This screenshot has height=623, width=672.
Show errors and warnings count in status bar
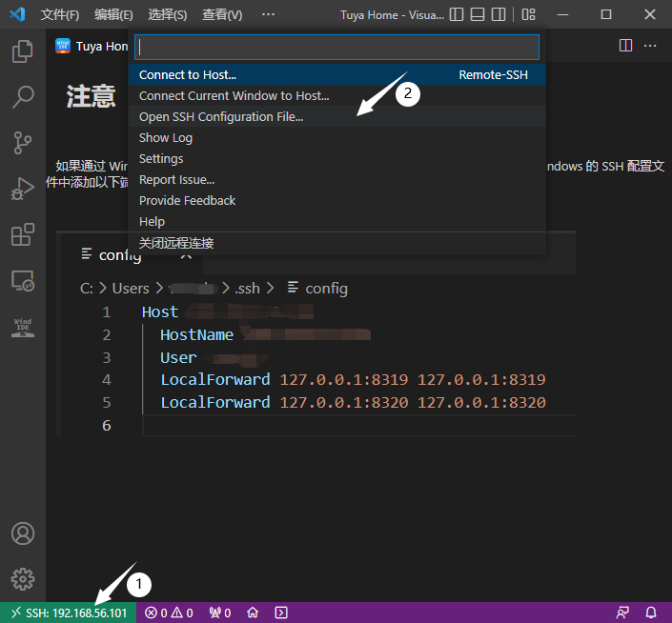point(169,613)
